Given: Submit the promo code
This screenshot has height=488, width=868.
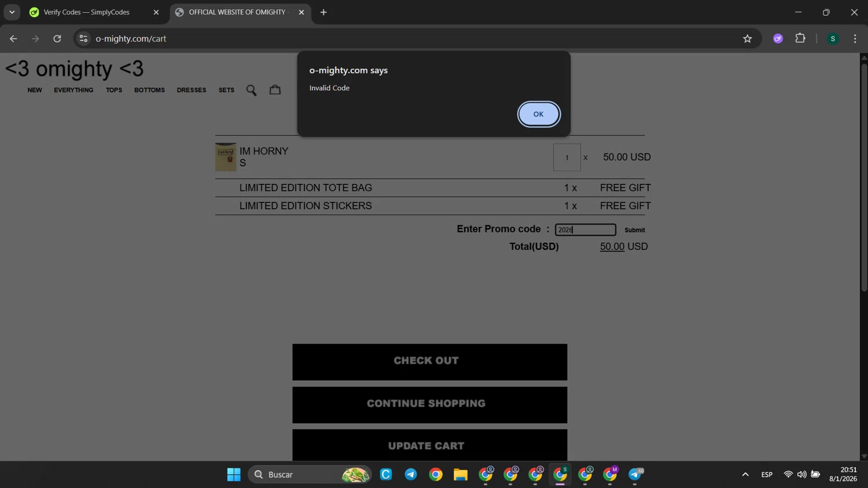Looking at the screenshot, I should [x=635, y=230].
